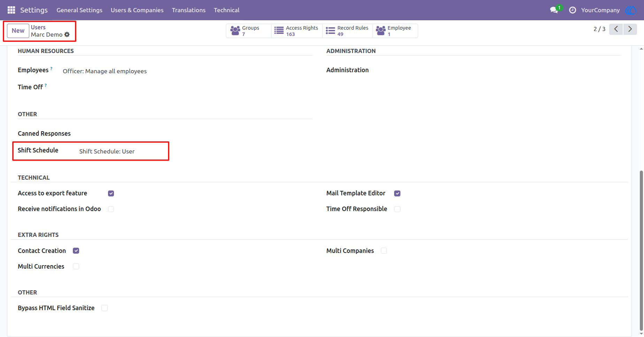The height and width of the screenshot is (337, 644).
Task: Go back to Users breadcrumb
Action: tap(38, 27)
